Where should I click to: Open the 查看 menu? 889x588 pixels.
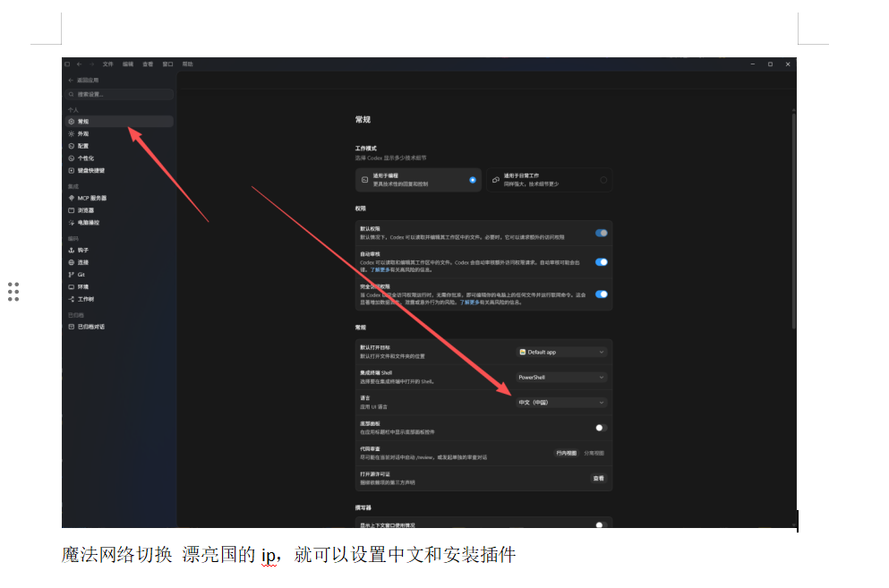(148, 64)
